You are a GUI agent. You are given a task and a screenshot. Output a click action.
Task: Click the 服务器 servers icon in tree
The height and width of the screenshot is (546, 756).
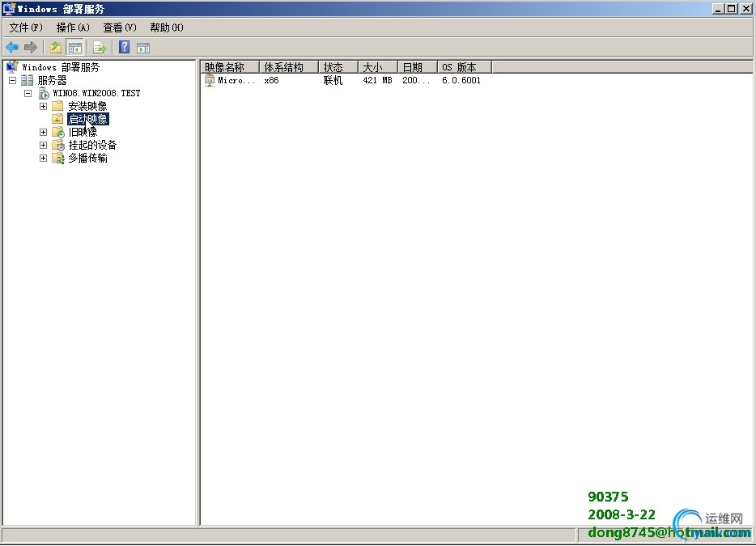[27, 80]
